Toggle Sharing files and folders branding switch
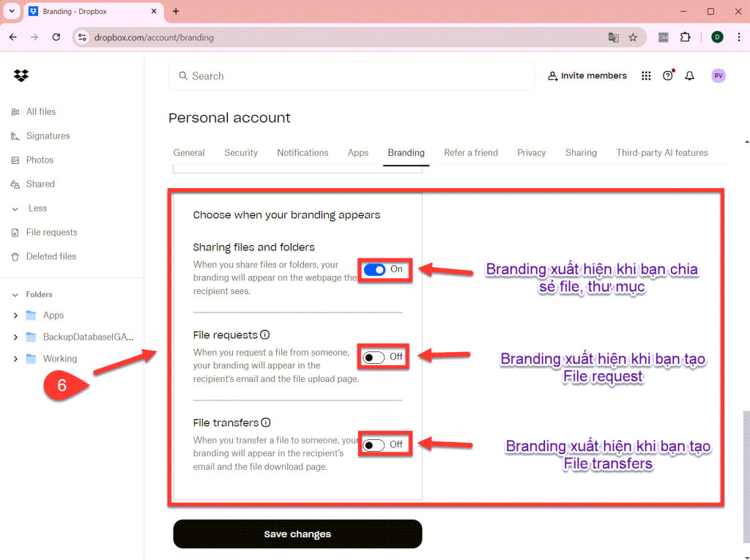This screenshot has height=560, width=750. (374, 269)
